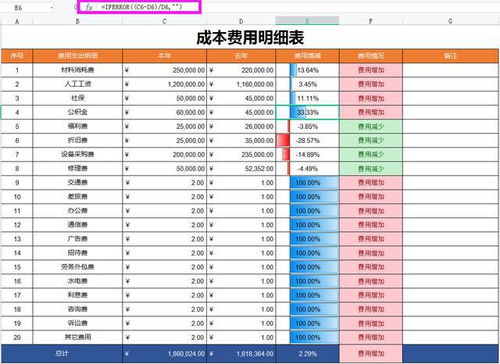Select column A header
Screen dimensions: 500x364
pos(17,21)
